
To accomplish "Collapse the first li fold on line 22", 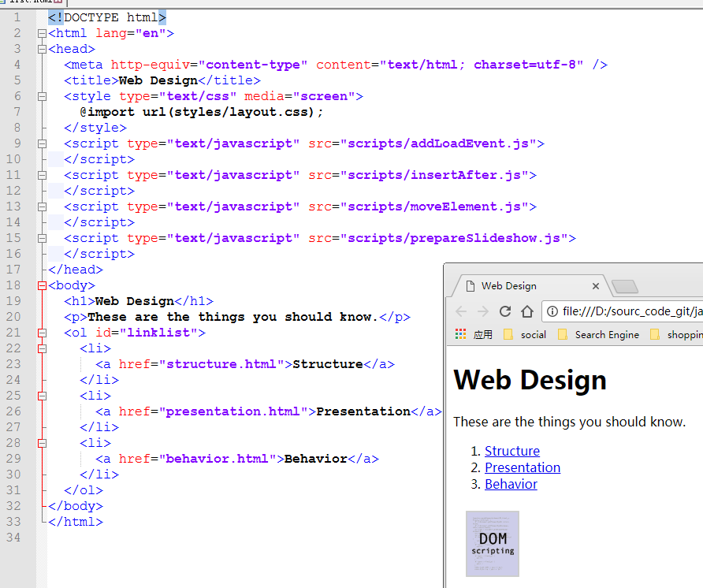I will pos(42,348).
